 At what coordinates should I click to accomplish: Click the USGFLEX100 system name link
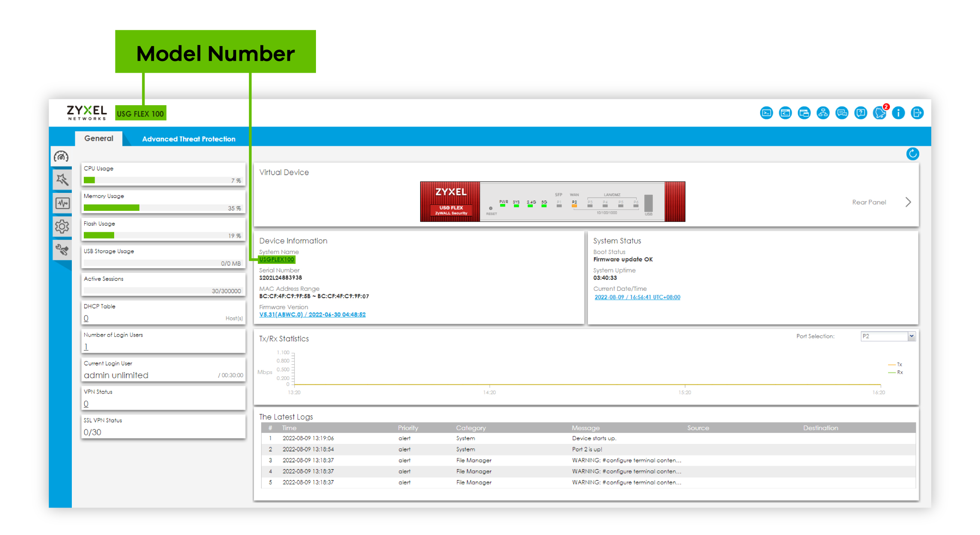click(x=277, y=260)
